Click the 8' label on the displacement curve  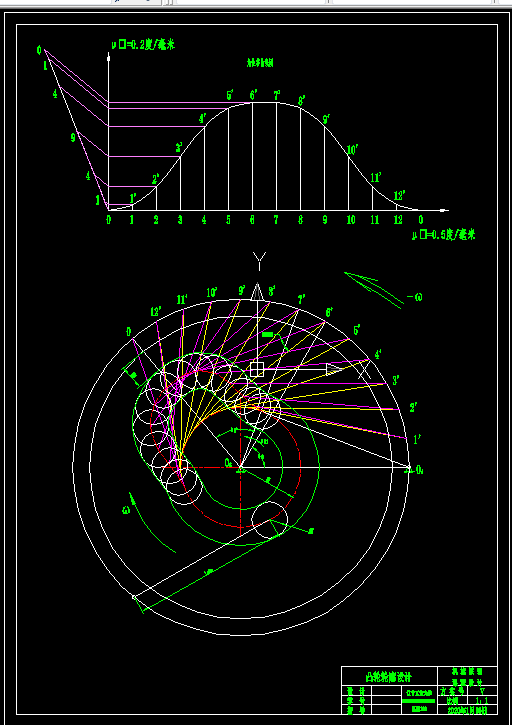click(x=302, y=101)
